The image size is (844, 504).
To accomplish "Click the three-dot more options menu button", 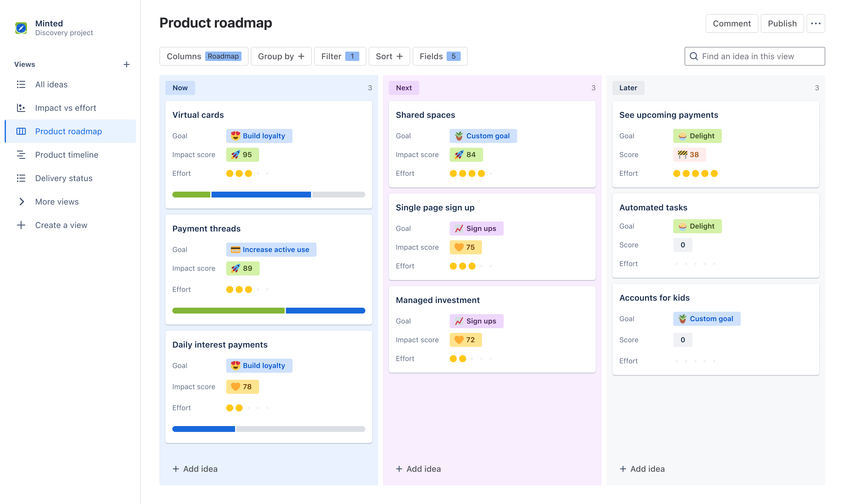I will (x=815, y=23).
